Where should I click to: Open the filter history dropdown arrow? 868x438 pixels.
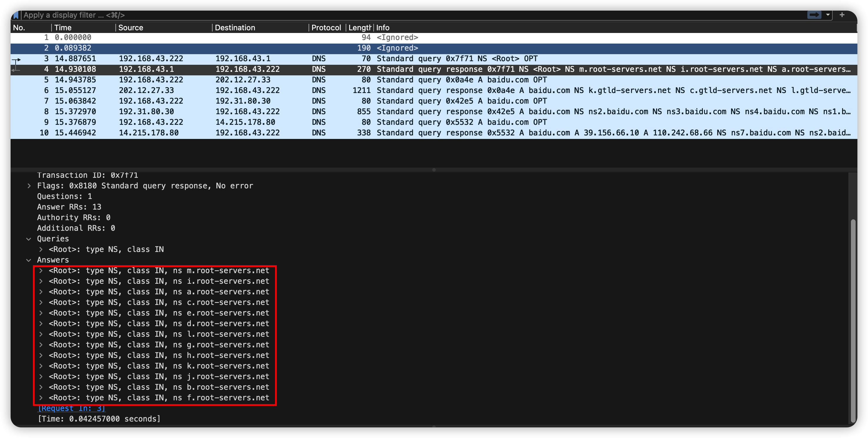[828, 15]
